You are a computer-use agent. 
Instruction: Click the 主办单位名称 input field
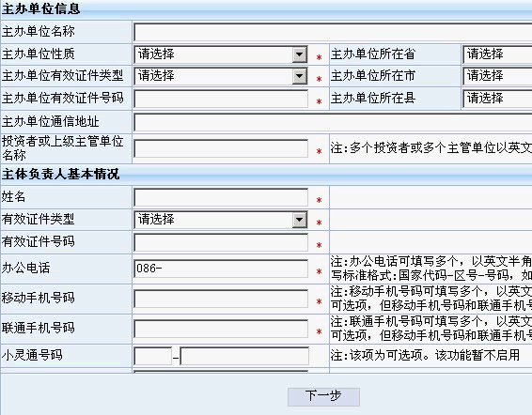coord(333,33)
